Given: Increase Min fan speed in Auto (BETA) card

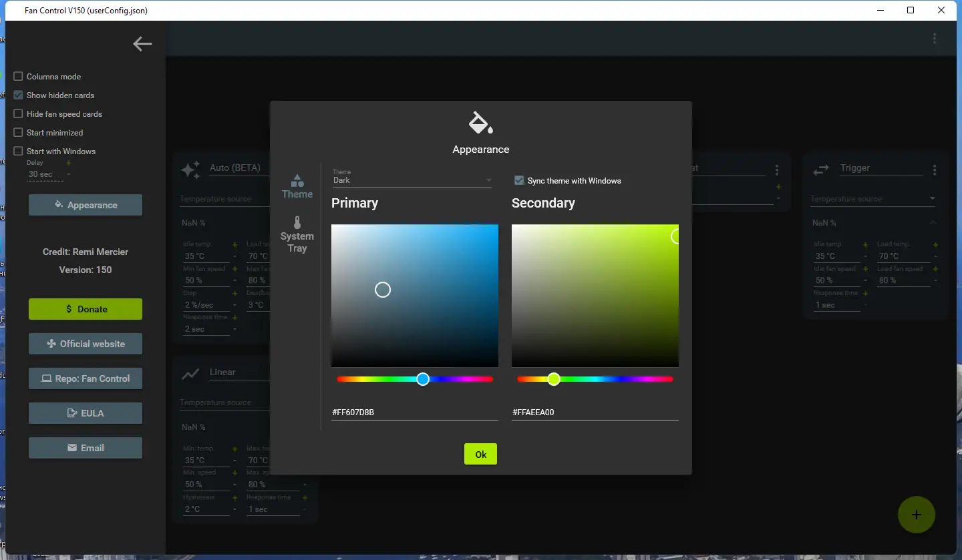Looking at the screenshot, I should click(x=234, y=269).
